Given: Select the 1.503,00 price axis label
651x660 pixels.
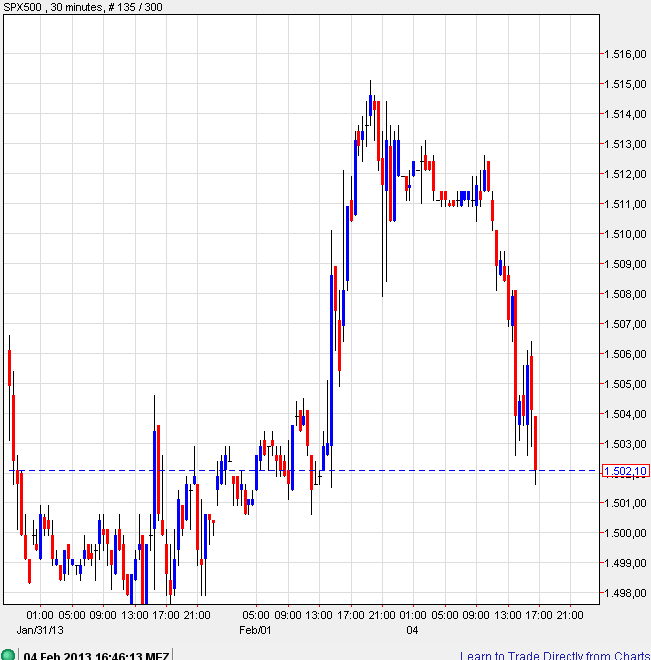Looking at the screenshot, I should [625, 444].
